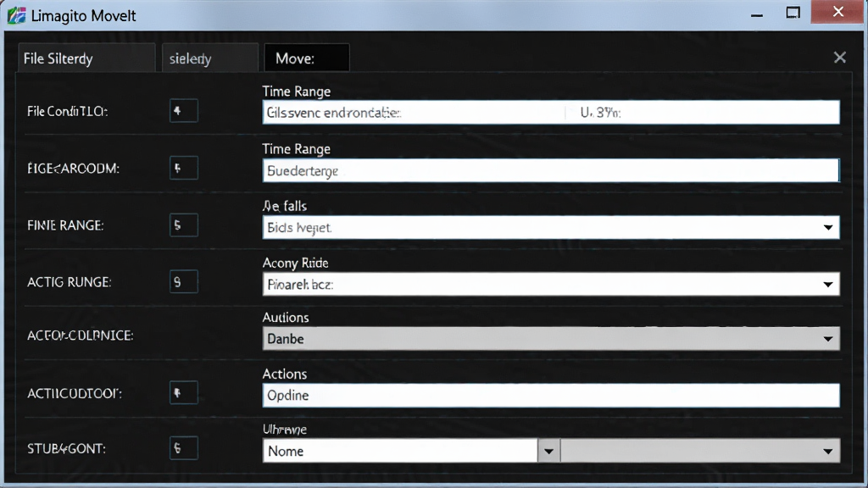Click the small box beside FIGE<AROODM
Viewport: 868px width, 488px height.
[184, 169]
